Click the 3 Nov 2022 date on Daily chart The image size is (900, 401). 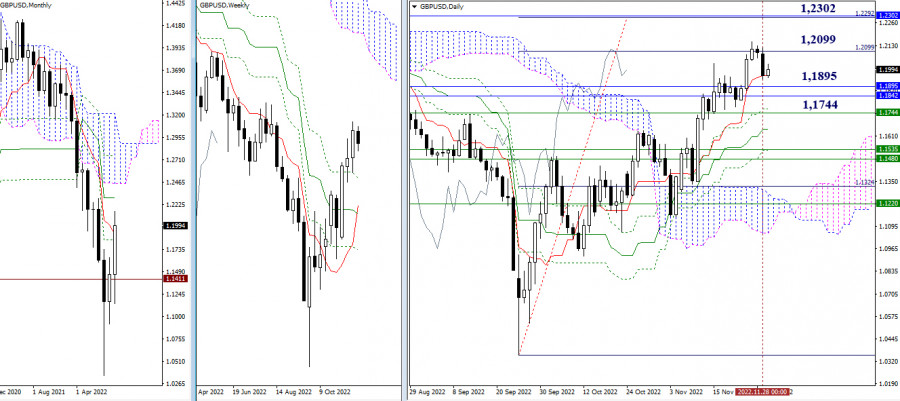(686, 393)
